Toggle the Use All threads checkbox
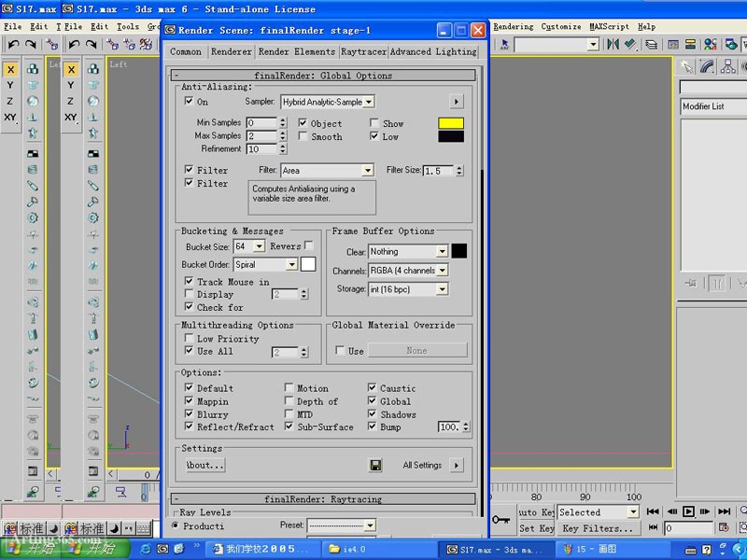The width and height of the screenshot is (747, 560). (x=190, y=351)
